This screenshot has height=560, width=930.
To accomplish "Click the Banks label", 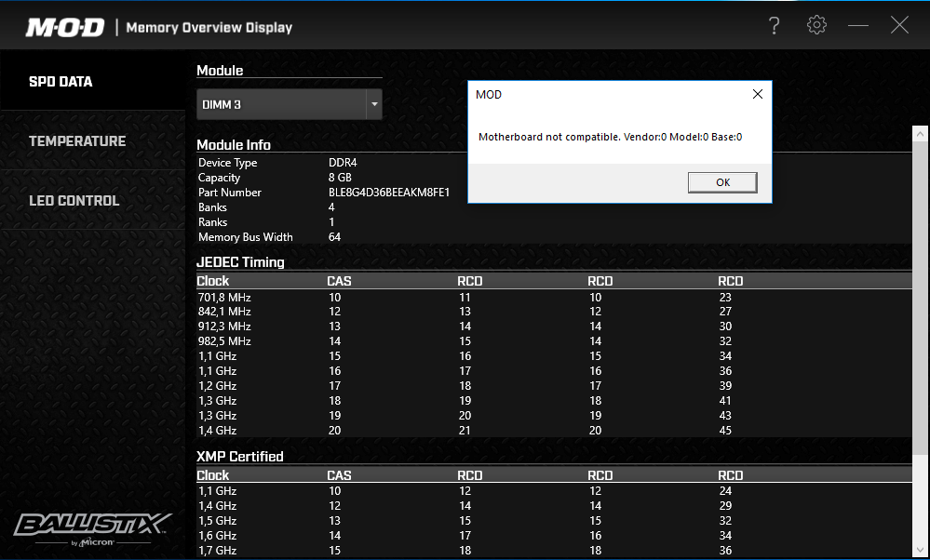I will [212, 207].
